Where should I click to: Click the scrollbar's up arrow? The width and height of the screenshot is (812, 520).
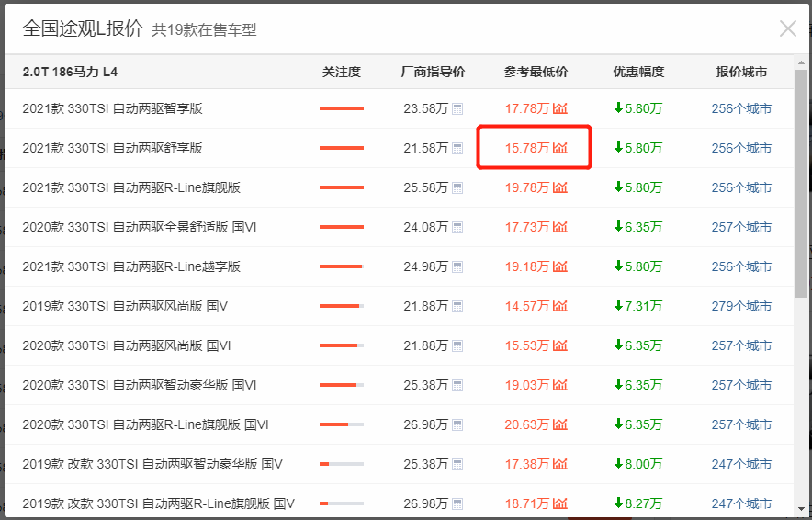point(800,62)
